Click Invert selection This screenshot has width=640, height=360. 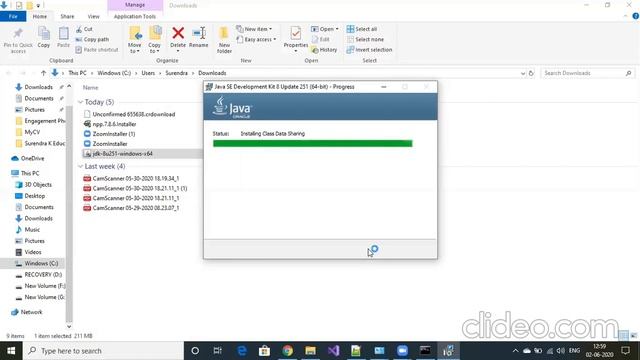tap(369, 49)
